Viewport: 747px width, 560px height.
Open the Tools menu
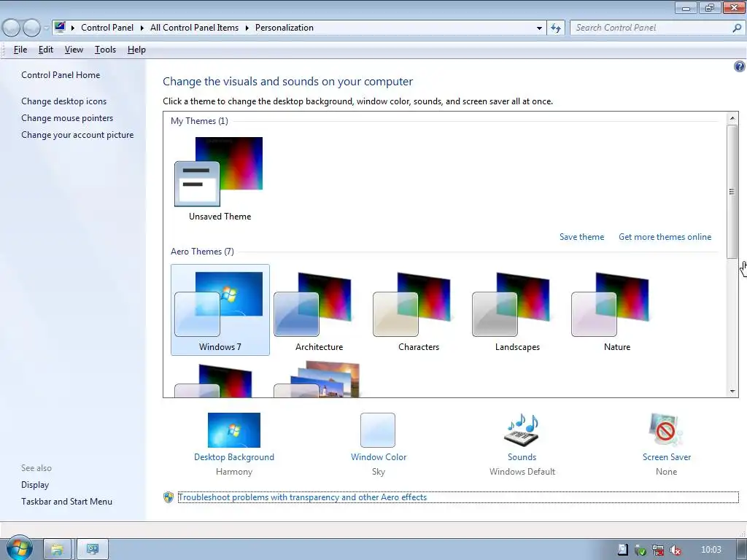point(105,50)
